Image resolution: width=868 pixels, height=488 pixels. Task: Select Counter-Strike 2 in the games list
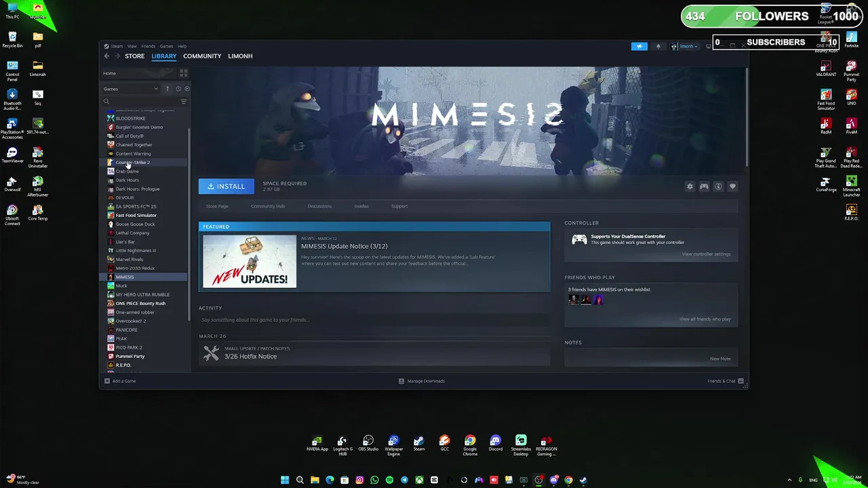point(144,163)
